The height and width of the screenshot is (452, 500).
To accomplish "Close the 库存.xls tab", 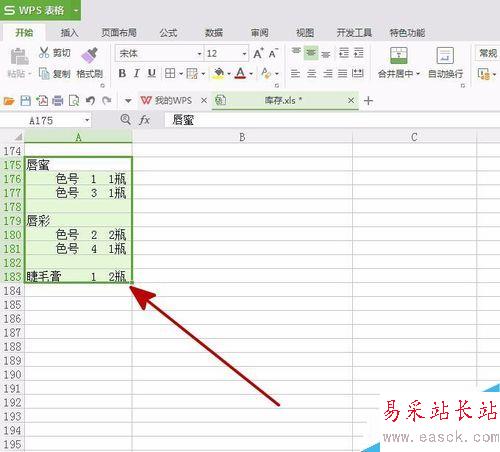I will (351, 100).
